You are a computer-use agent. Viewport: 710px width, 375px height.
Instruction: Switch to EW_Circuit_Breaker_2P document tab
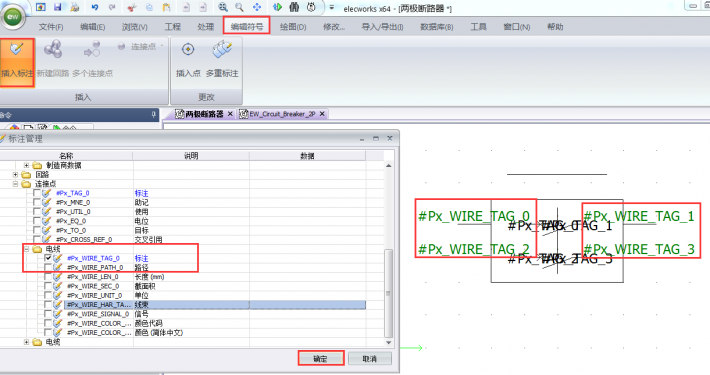tap(282, 114)
